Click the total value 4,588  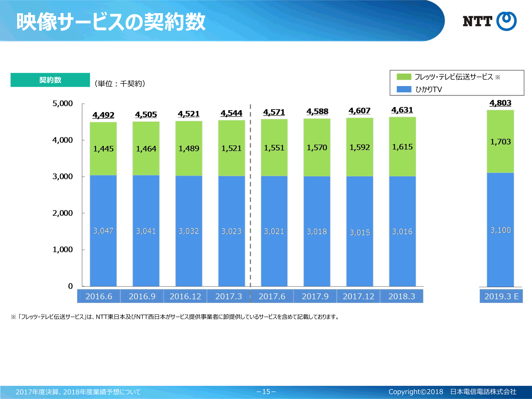tap(317, 111)
